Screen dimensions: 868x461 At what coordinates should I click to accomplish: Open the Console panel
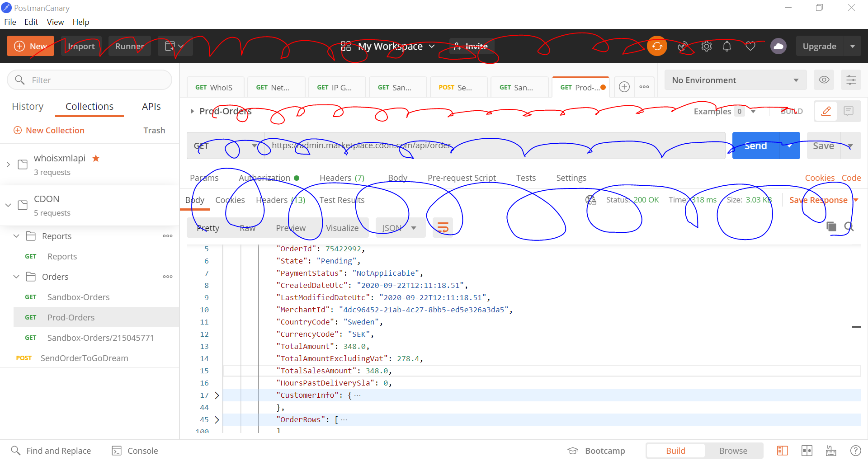pos(135,450)
